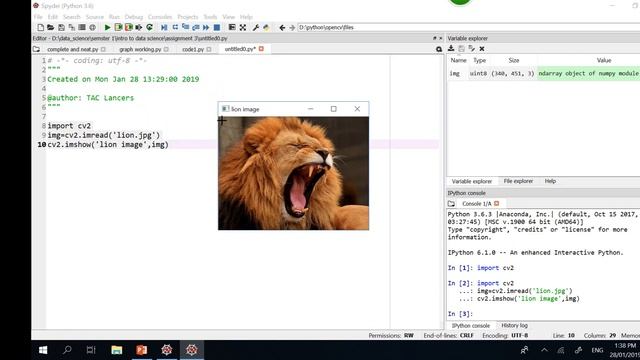Viewport: 640px width, 360px height.
Task: Select the IPython console bottom tab
Action: [x=471, y=326]
